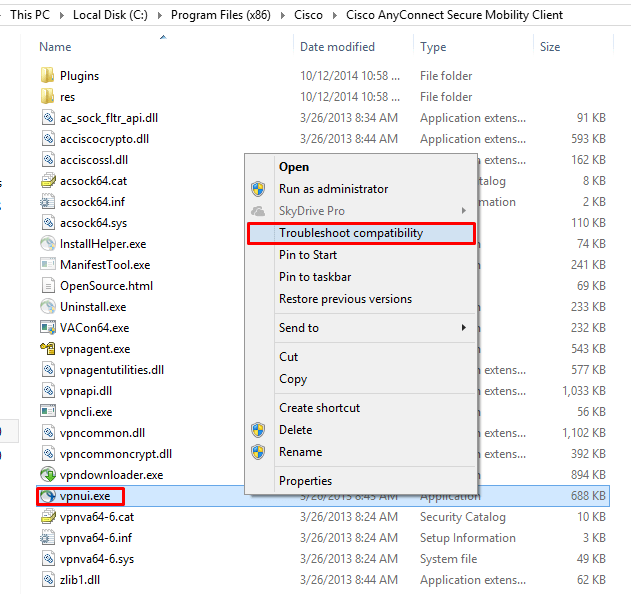Screen dimensions: 631x594
Task: Click the vpnui.exe application icon
Action: pos(48,496)
